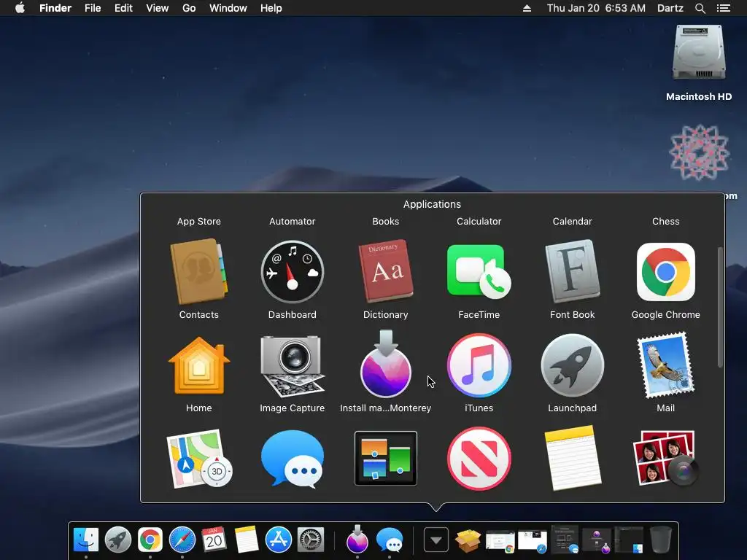Open the Finder menu
747x560 pixels.
pyautogui.click(x=55, y=8)
